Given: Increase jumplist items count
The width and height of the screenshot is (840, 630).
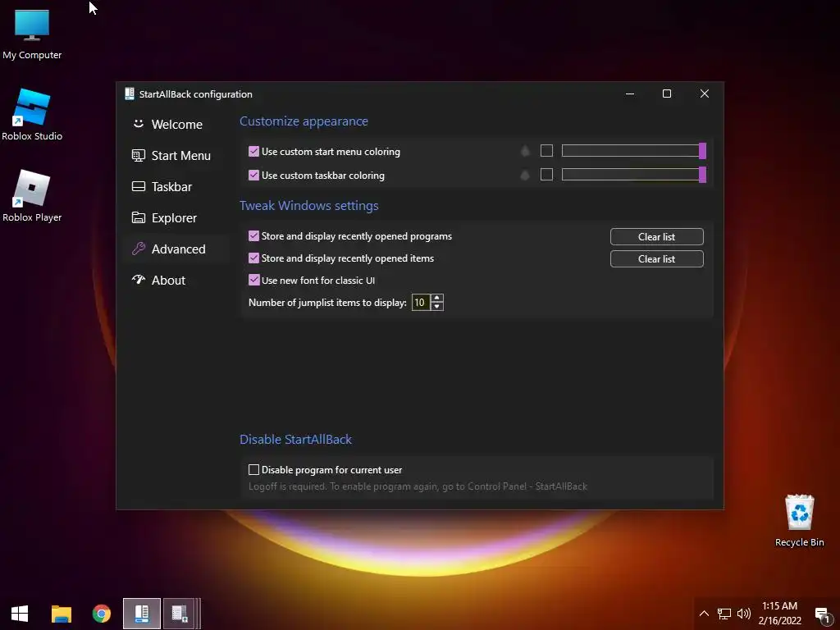Looking at the screenshot, I should tap(437, 299).
